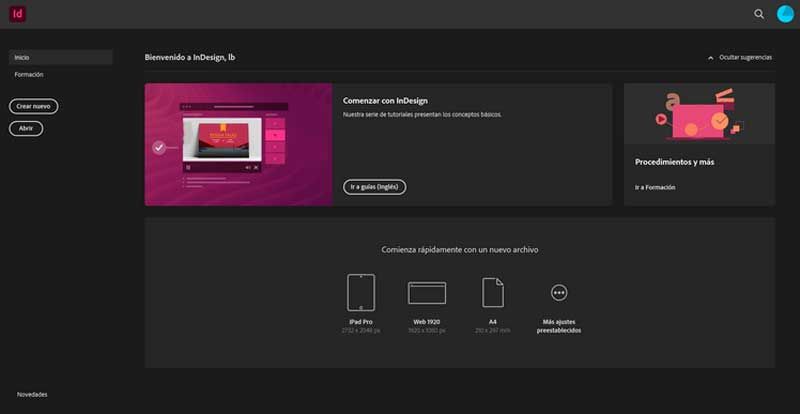Click the Abrir button
The width and height of the screenshot is (800, 414).
[26, 129]
